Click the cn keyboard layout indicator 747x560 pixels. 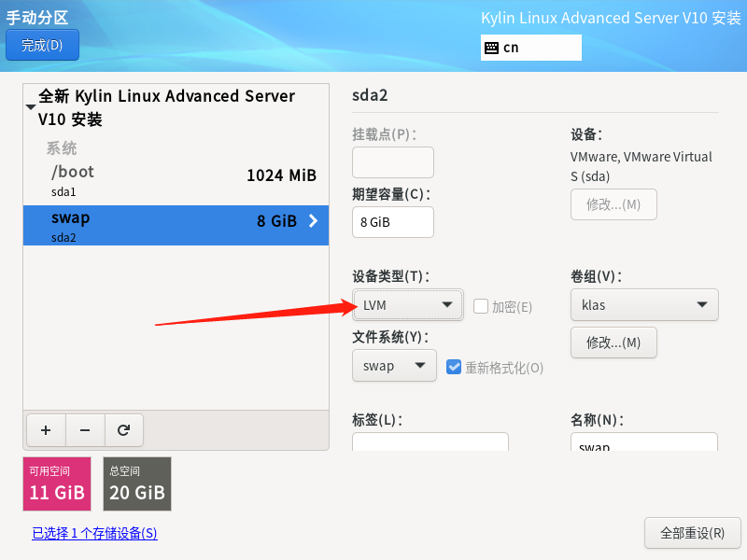531,48
